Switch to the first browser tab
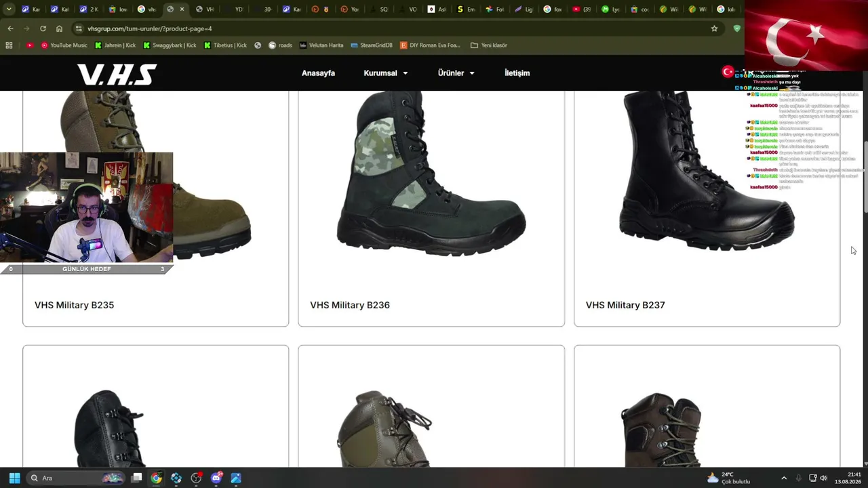The height and width of the screenshot is (488, 868). 31,9
